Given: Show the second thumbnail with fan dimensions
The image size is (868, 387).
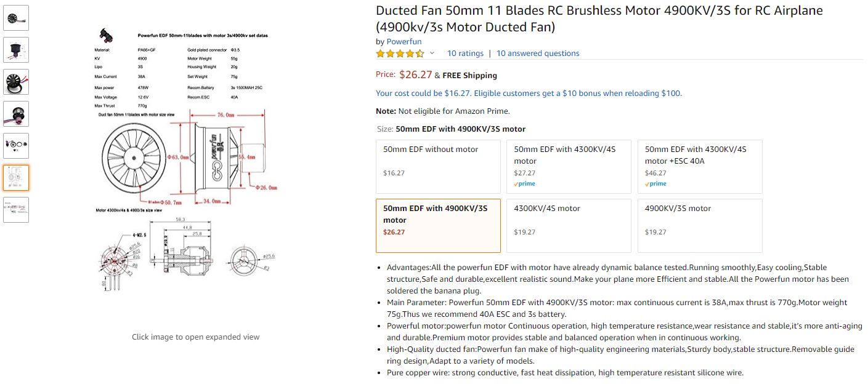Looking at the screenshot, I should coord(15,50).
